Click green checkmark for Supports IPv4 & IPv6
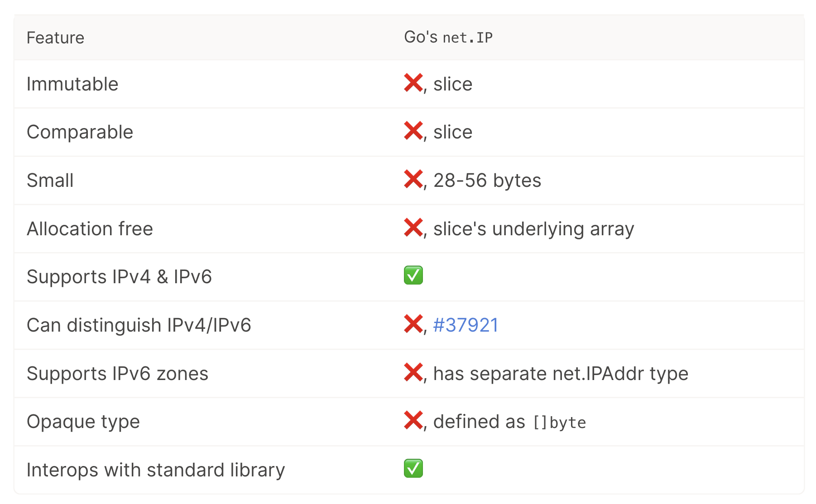The image size is (816, 504). click(x=413, y=276)
